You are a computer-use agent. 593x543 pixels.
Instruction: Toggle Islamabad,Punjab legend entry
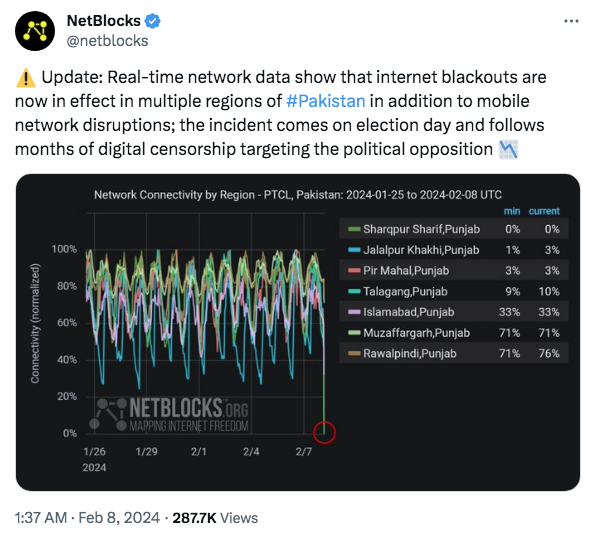(454, 312)
